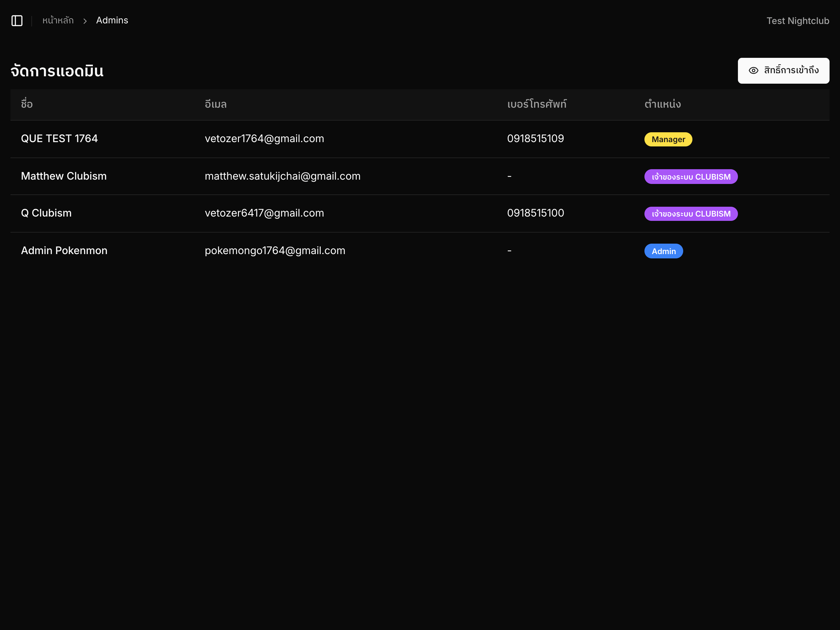Viewport: 840px width, 630px height.
Task: Select the Matthew Clubism name cell
Action: point(64,176)
